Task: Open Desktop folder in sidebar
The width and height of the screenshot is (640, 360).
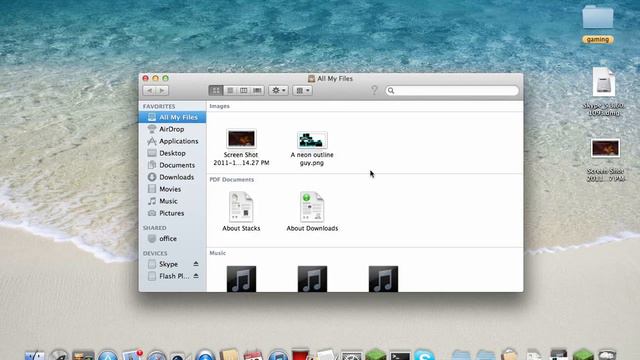Action: coord(172,153)
